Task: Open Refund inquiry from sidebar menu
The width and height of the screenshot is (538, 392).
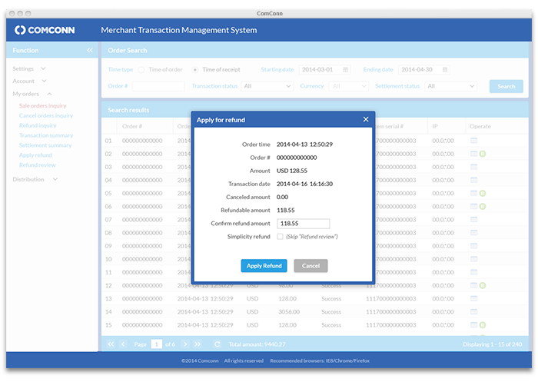Action: (38, 125)
